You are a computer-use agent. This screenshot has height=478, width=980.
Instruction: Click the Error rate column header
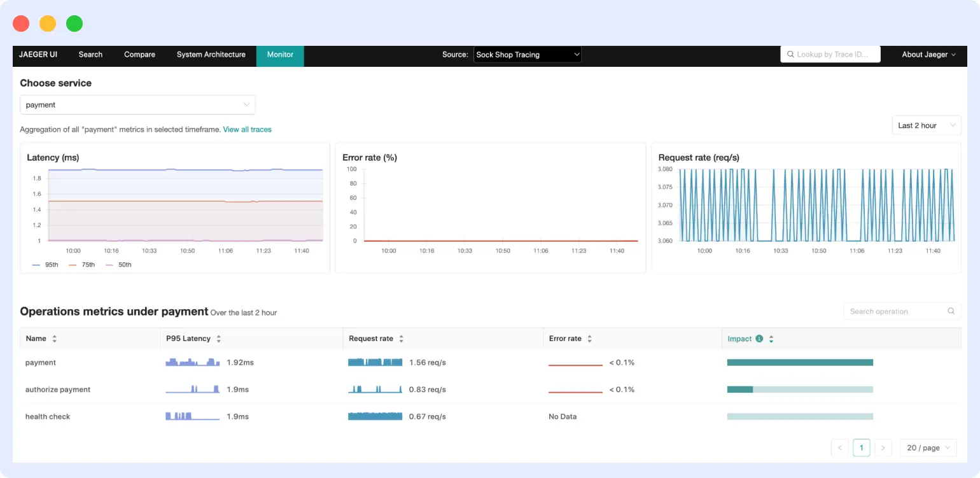(633, 339)
